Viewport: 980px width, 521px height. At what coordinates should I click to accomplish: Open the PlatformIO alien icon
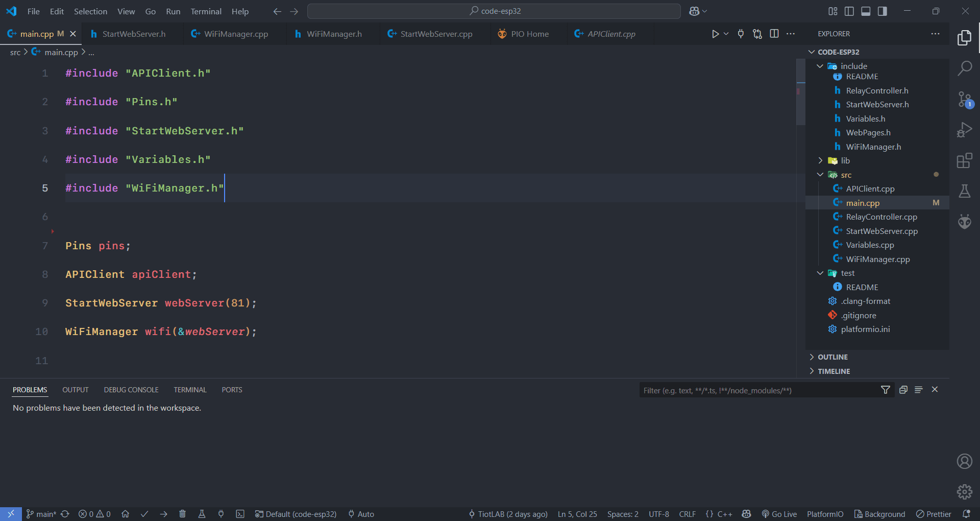tap(964, 222)
